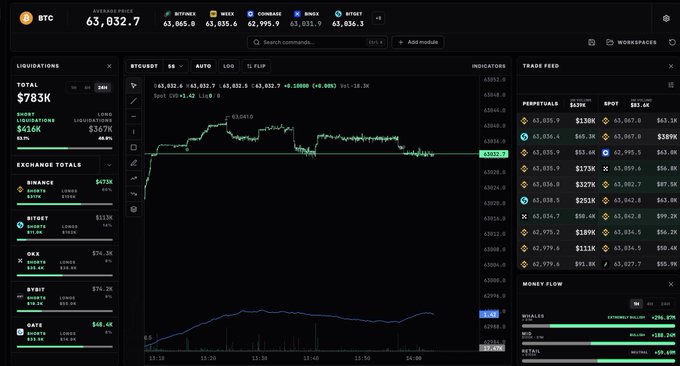Click Coinbase icon on 62,995.5 spot trade
Viewport: 680px width, 366px height.
605,153
